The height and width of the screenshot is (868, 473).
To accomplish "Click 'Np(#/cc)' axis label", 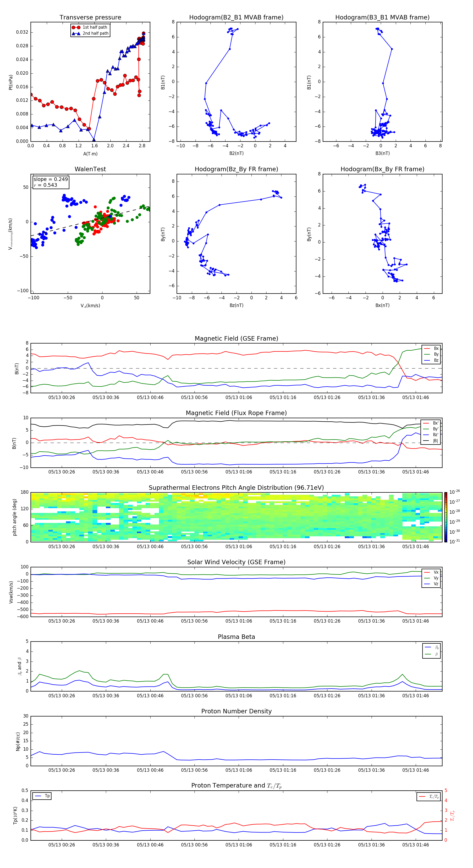I will 18,741.
